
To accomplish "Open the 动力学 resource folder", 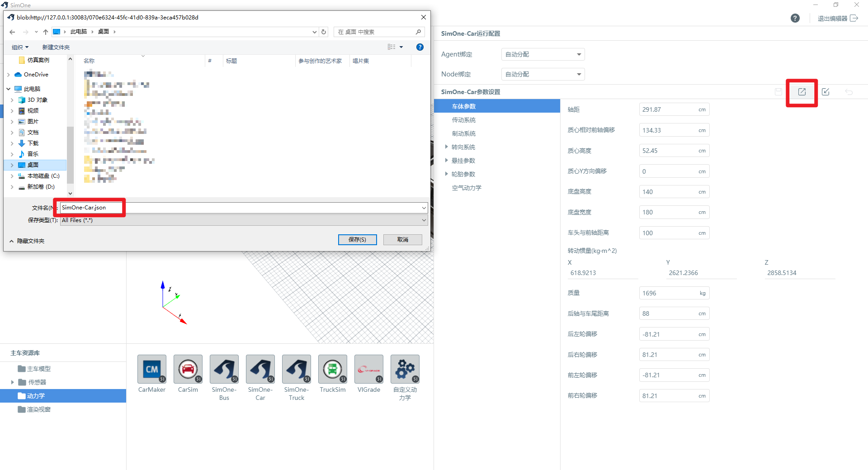I will point(63,396).
